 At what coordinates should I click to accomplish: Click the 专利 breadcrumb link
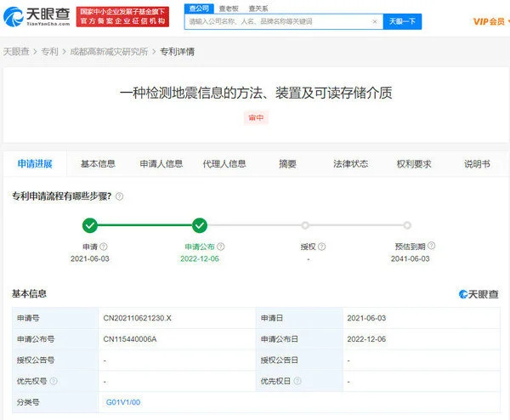pyautogui.click(x=50, y=51)
